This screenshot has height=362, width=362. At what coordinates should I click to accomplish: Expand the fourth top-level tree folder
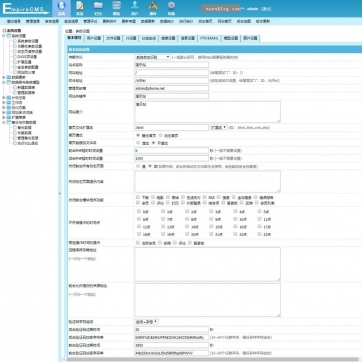point(4,98)
